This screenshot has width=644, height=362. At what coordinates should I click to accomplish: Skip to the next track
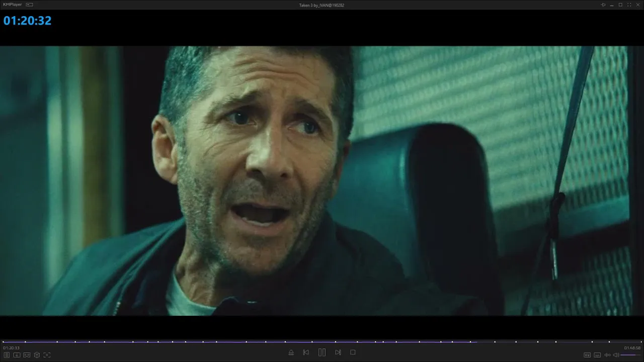338,352
